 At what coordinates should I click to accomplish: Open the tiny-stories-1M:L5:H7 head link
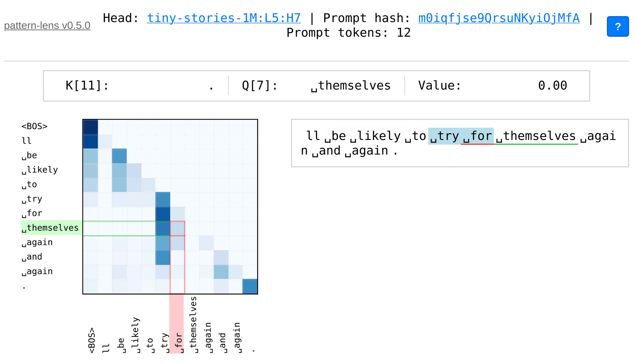tap(224, 18)
